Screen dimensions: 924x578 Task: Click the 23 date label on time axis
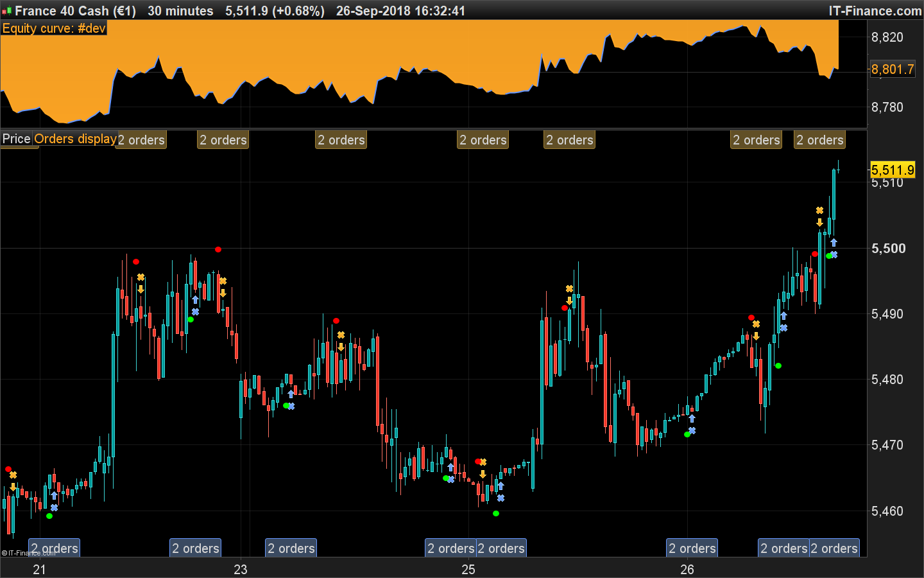point(241,570)
